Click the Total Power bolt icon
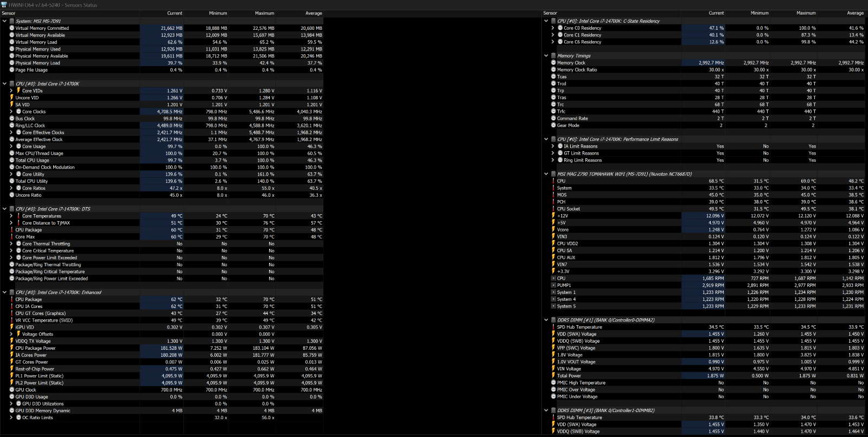 tap(553, 376)
